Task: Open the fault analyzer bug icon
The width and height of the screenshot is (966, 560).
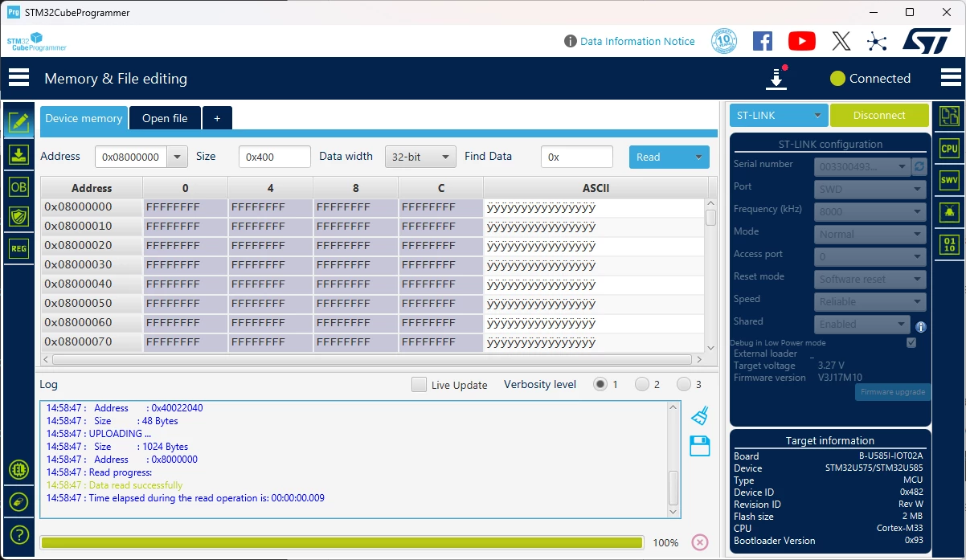Action: [950, 212]
